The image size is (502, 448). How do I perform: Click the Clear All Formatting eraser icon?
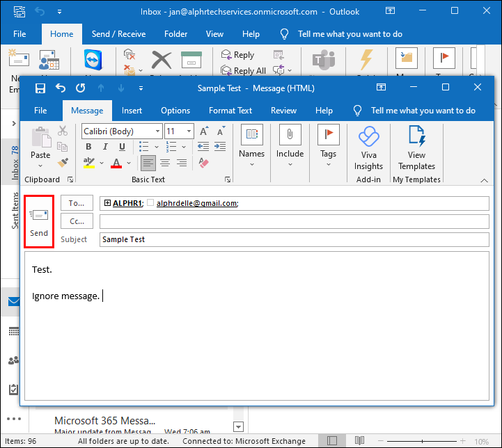click(x=204, y=163)
